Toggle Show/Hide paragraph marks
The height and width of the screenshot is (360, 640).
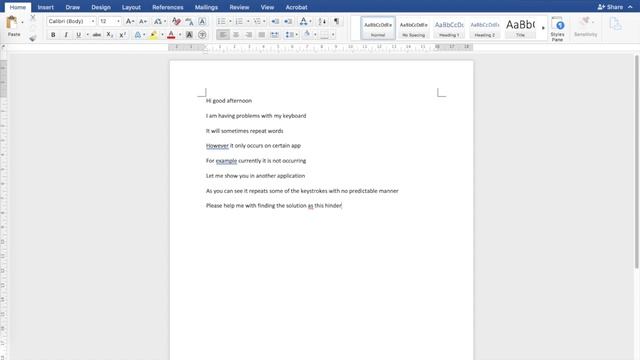coord(336,21)
